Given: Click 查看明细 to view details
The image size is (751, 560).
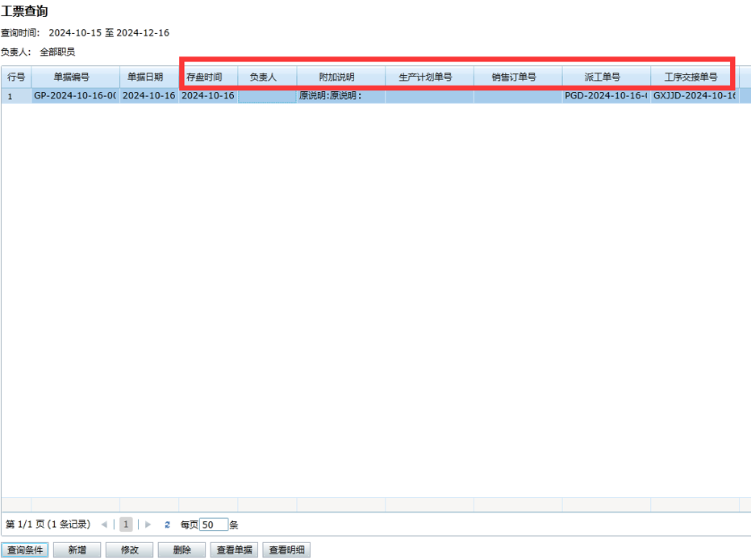Looking at the screenshot, I should click(286, 550).
